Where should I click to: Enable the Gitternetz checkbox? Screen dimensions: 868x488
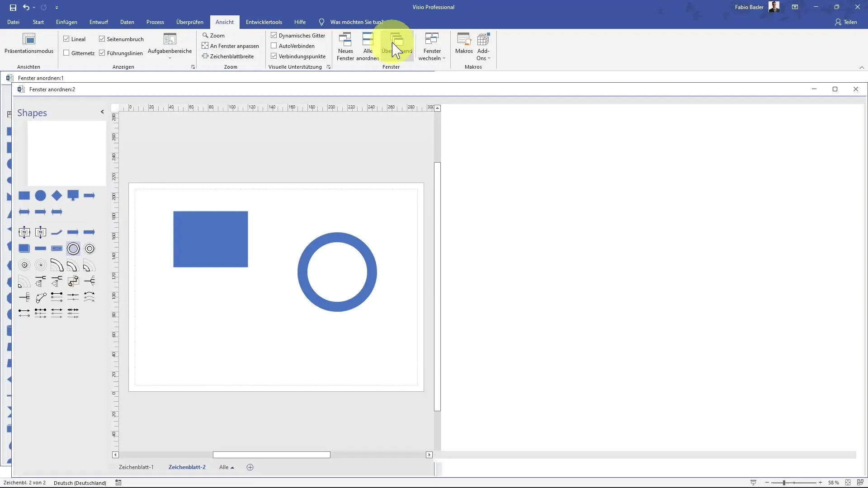click(x=66, y=53)
